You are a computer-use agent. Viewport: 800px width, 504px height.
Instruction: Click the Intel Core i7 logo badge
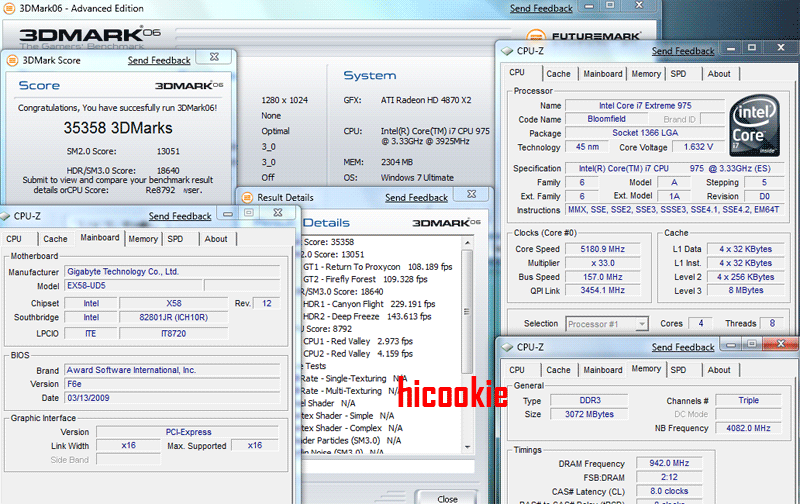(x=755, y=125)
